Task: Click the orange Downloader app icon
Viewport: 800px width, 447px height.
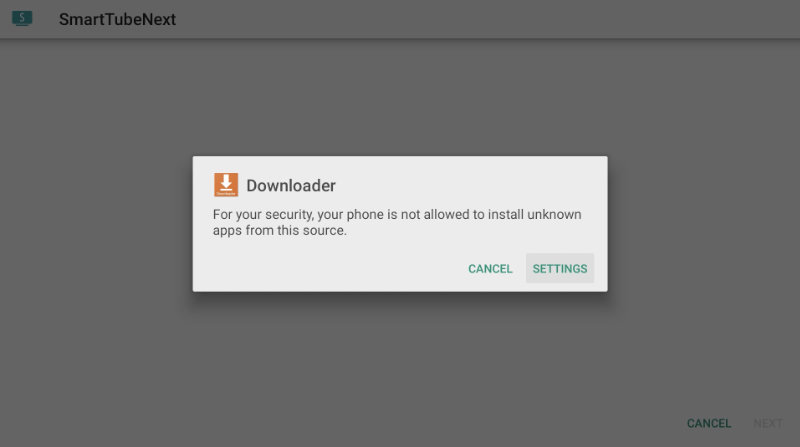Action: [226, 185]
